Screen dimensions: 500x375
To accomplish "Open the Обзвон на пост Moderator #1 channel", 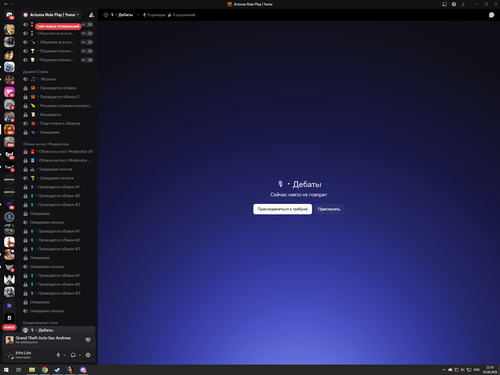I will pos(58,152).
